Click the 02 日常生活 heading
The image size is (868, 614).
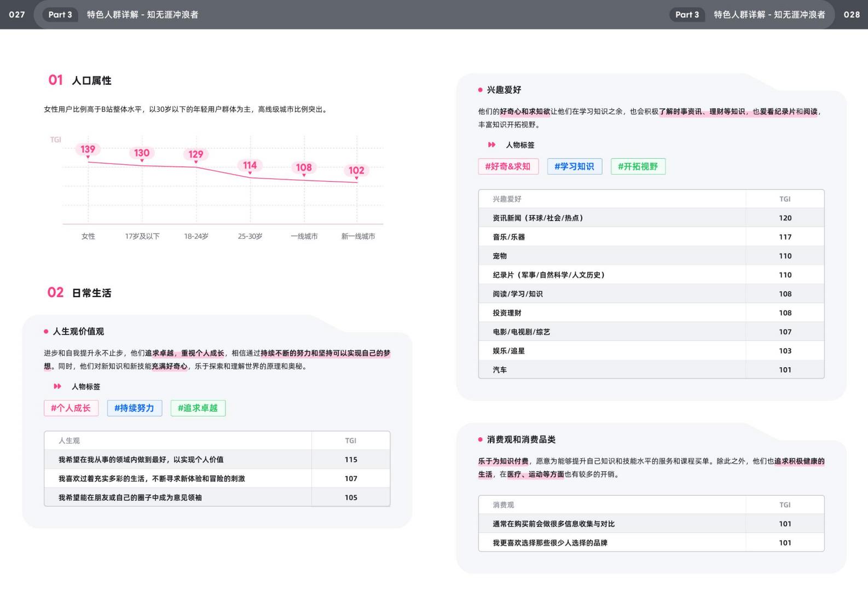[x=79, y=293]
